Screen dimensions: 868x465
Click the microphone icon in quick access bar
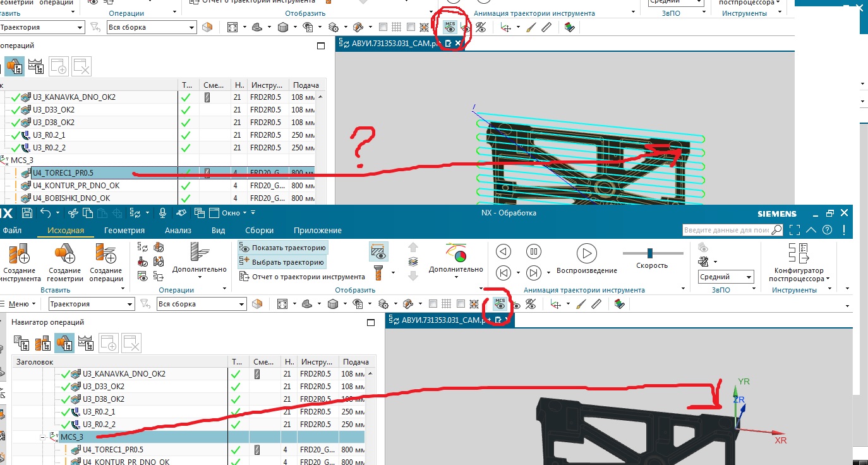(163, 213)
